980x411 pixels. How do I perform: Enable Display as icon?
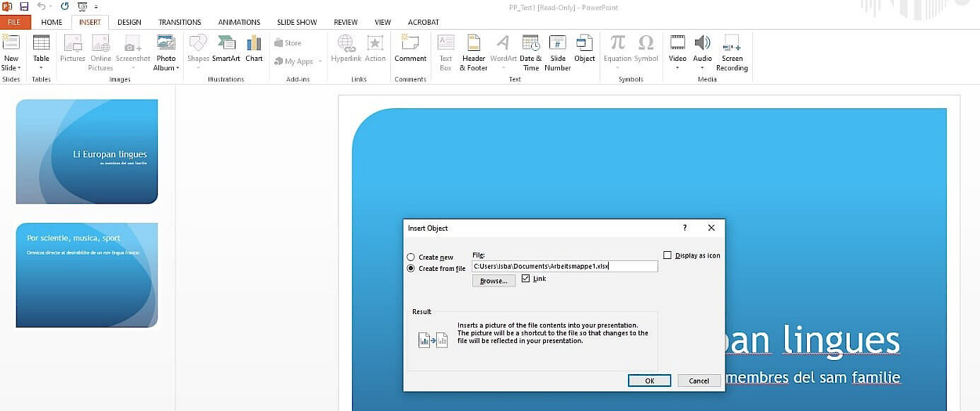[666, 255]
